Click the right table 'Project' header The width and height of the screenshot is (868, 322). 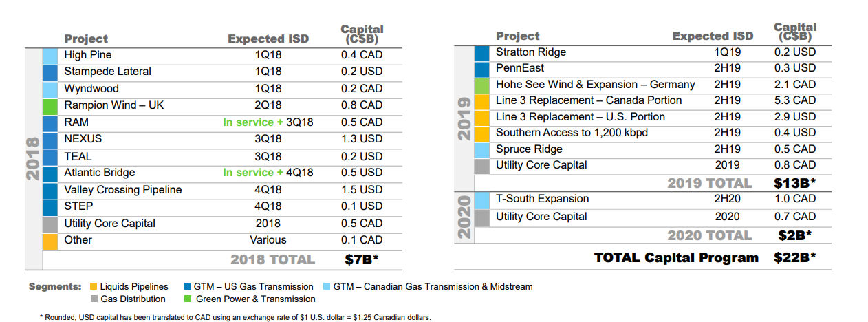pyautogui.click(x=518, y=36)
